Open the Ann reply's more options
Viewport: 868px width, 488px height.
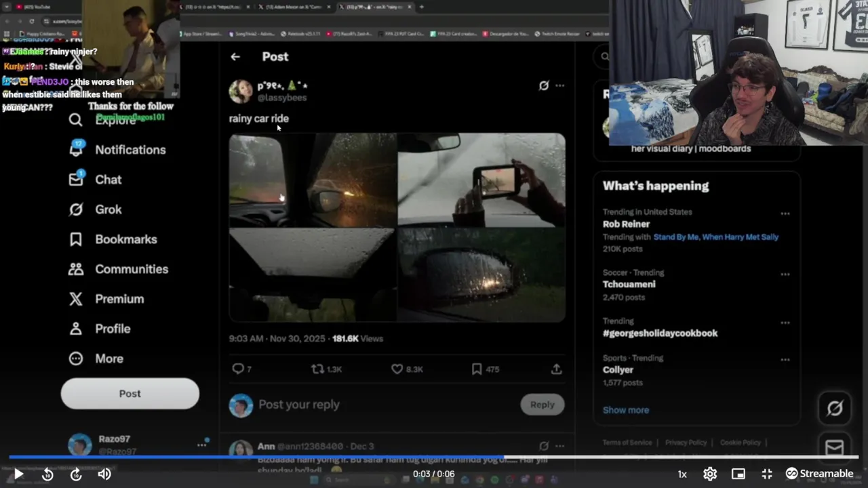559,446
